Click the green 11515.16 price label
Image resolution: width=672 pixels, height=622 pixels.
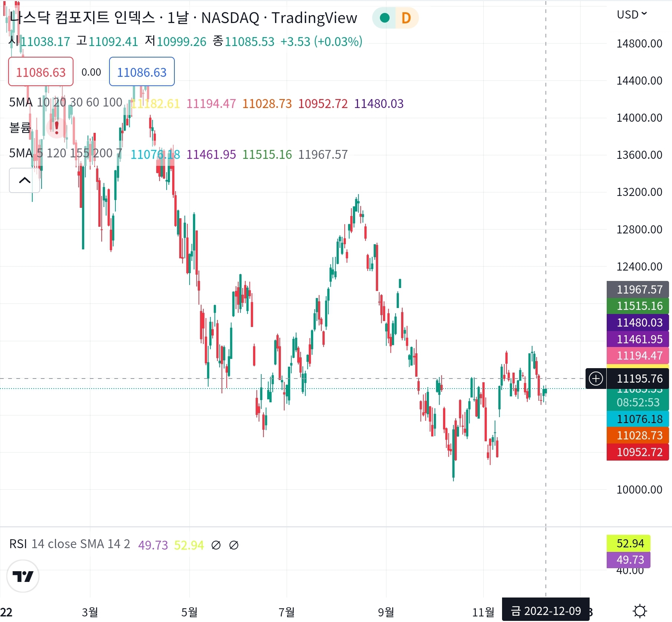tap(638, 306)
